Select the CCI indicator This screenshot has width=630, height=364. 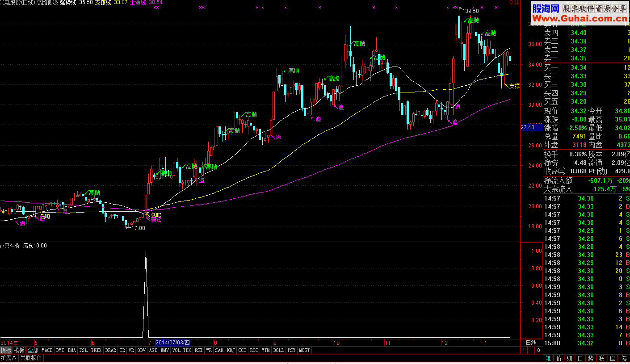[242, 350]
